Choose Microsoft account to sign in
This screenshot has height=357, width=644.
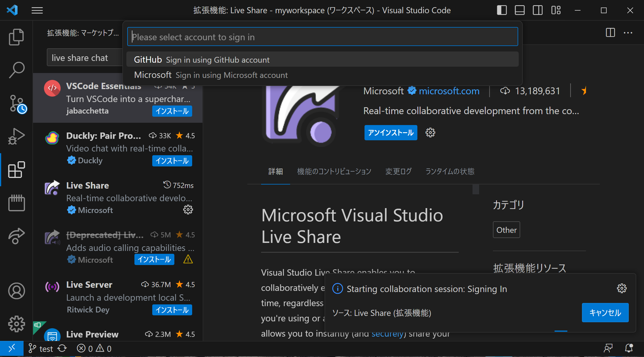click(x=322, y=75)
